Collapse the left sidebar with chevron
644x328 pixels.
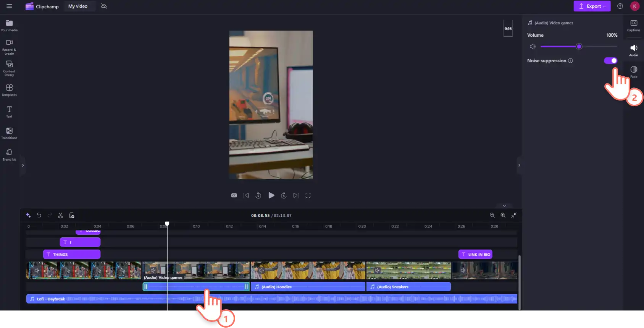[23, 166]
